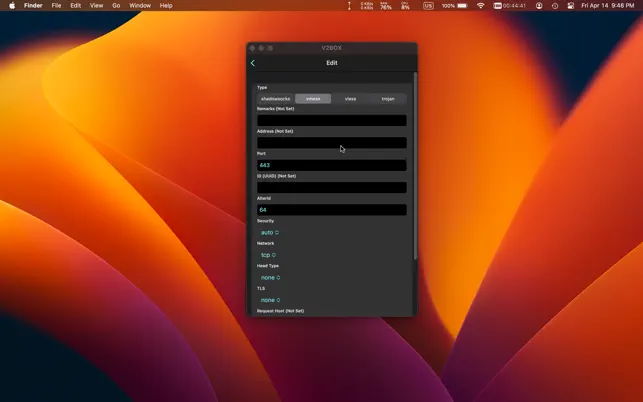Open the View menu

96,6
